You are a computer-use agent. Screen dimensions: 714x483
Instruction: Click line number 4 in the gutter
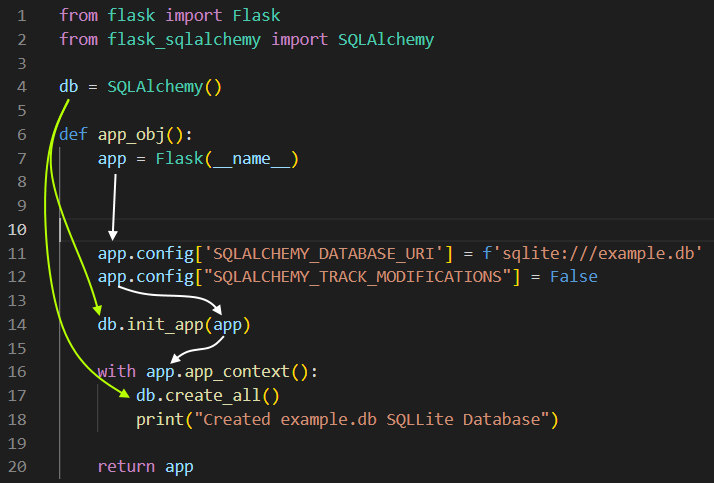[x=21, y=87]
